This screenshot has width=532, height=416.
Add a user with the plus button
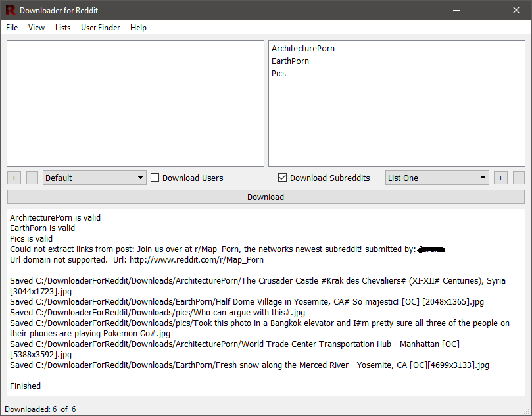(x=14, y=178)
